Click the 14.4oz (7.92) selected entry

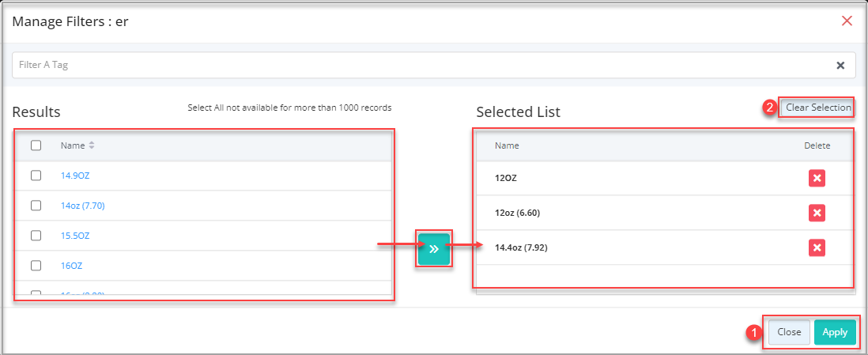point(521,247)
